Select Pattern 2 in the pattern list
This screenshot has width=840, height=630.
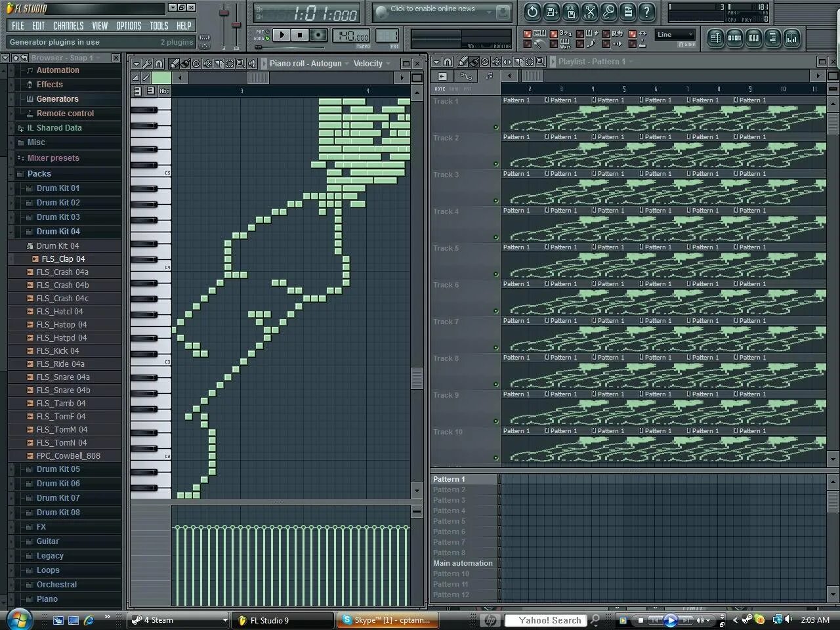coord(449,490)
